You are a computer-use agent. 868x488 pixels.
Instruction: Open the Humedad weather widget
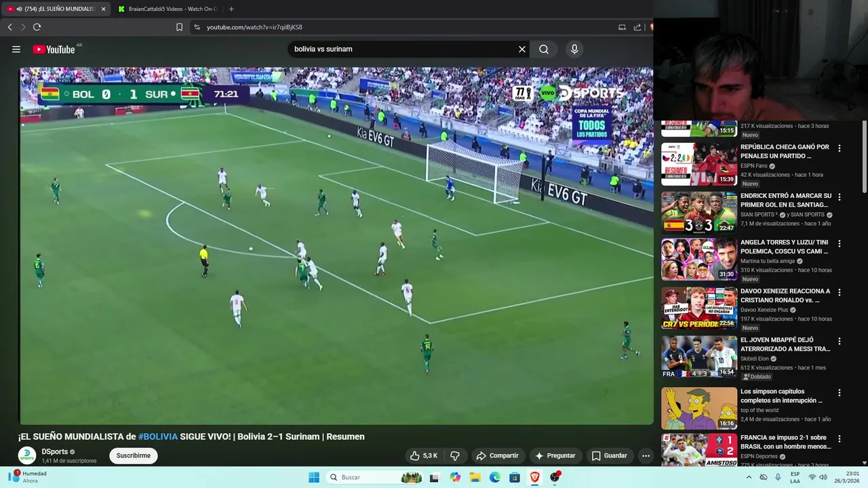(x=28, y=476)
